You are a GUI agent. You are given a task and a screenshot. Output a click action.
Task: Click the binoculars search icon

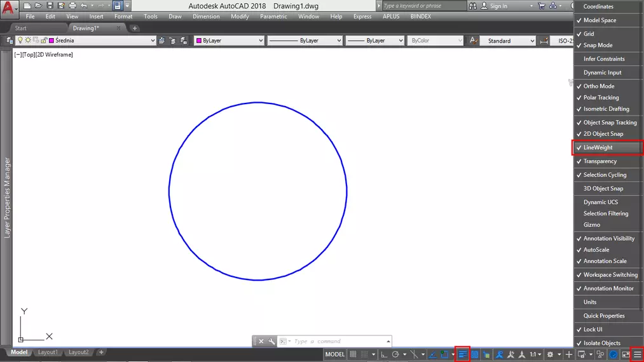pos(473,6)
